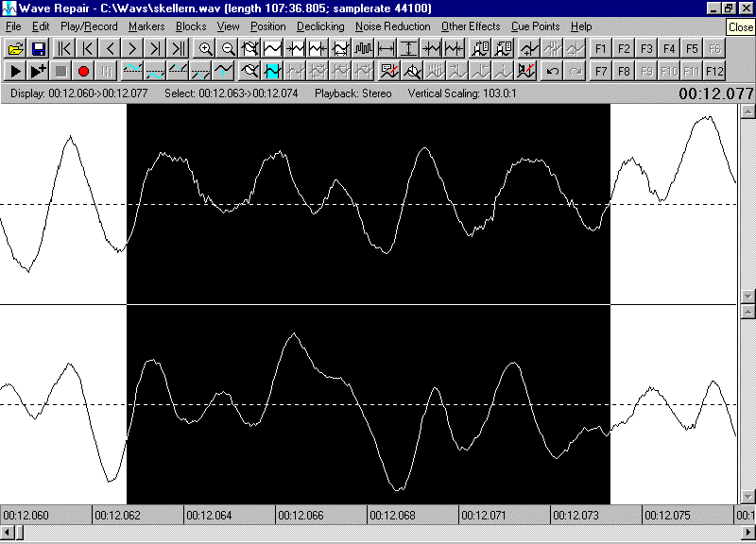The image size is (756, 544).
Task: Click the open file folder icon
Action: (x=15, y=48)
